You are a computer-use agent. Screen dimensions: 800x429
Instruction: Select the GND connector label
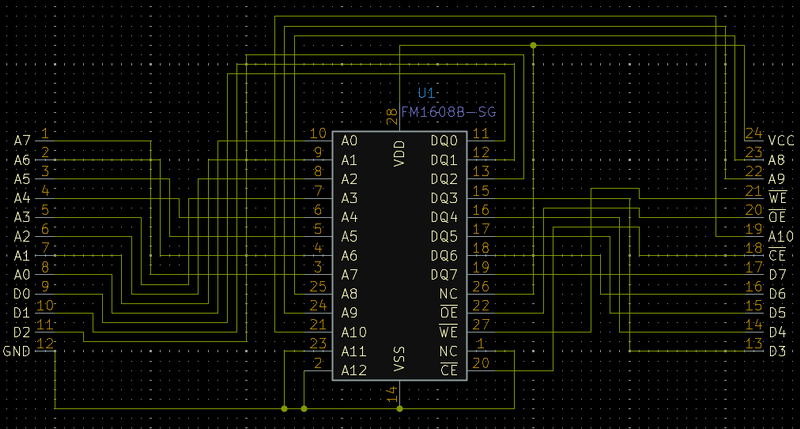[x=17, y=351]
